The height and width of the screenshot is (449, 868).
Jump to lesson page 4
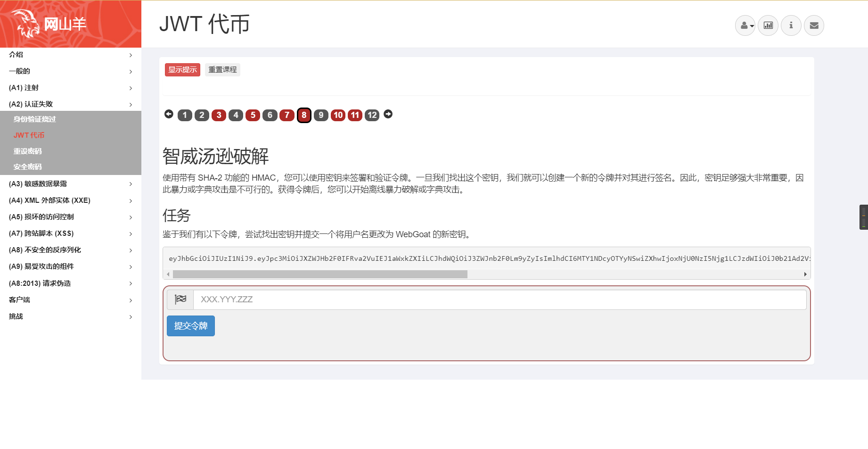236,115
